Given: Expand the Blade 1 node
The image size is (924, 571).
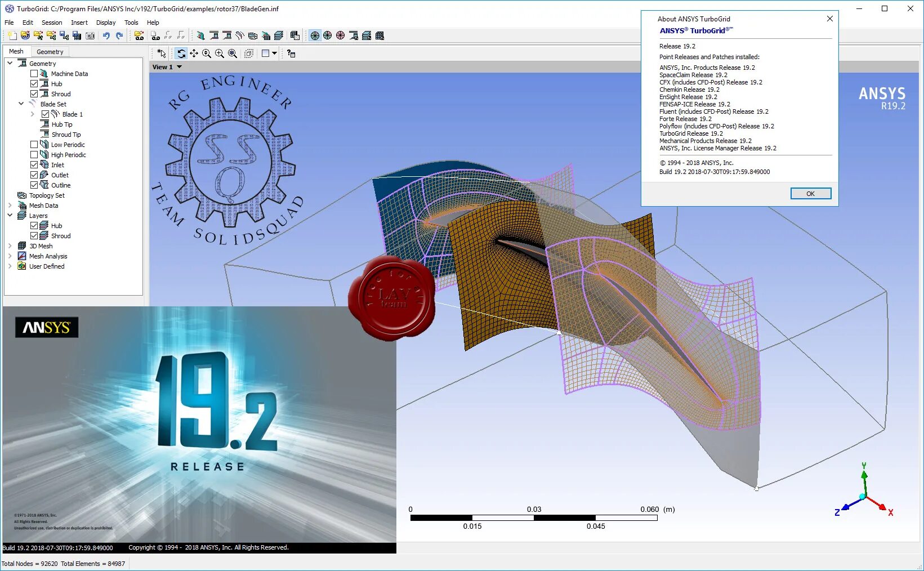Looking at the screenshot, I should (33, 114).
